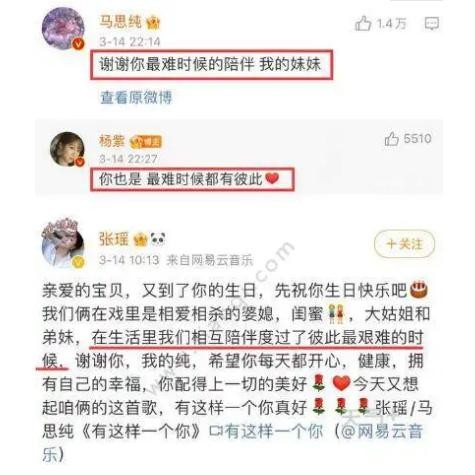The image size is (475, 475).
Task: Open reply icon on 马思纯's comment
Action: tap(432, 24)
